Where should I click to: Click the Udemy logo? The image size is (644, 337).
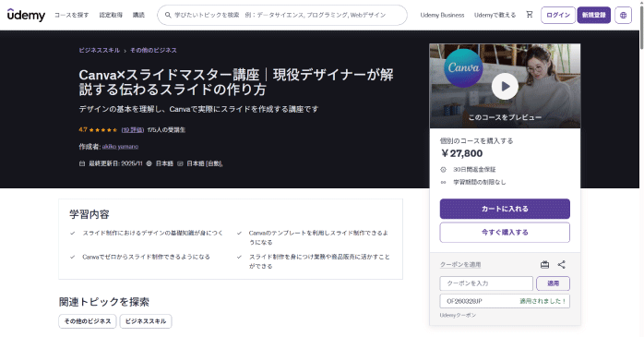(x=26, y=15)
